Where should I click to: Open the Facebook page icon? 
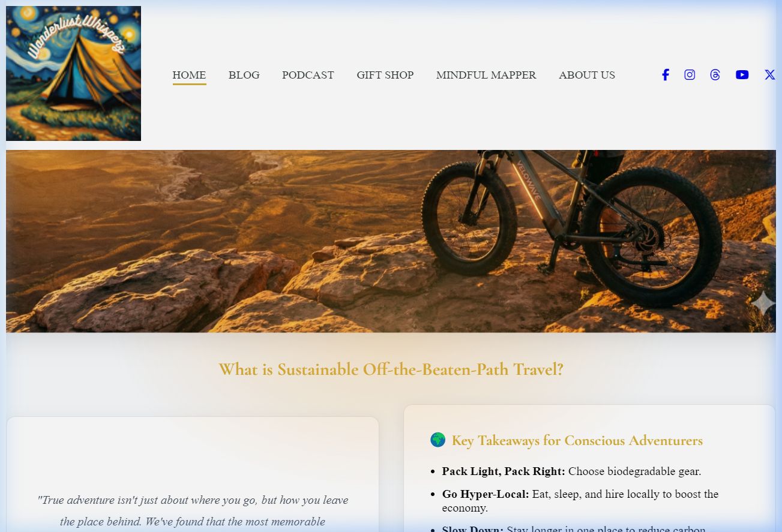tap(665, 75)
